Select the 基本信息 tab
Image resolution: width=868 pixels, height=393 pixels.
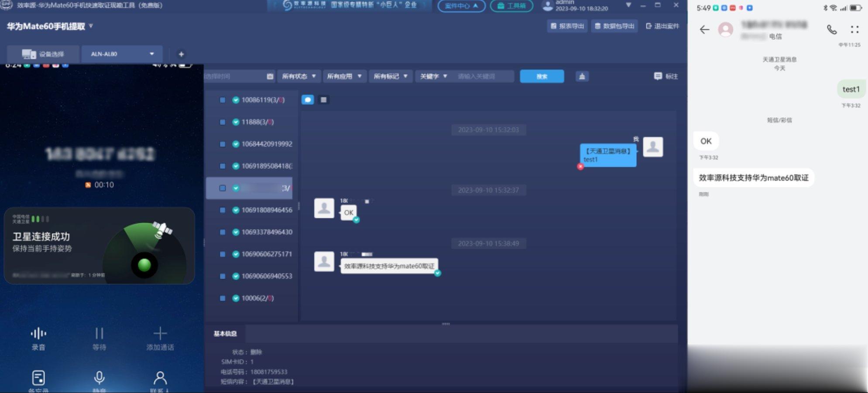pyautogui.click(x=225, y=334)
